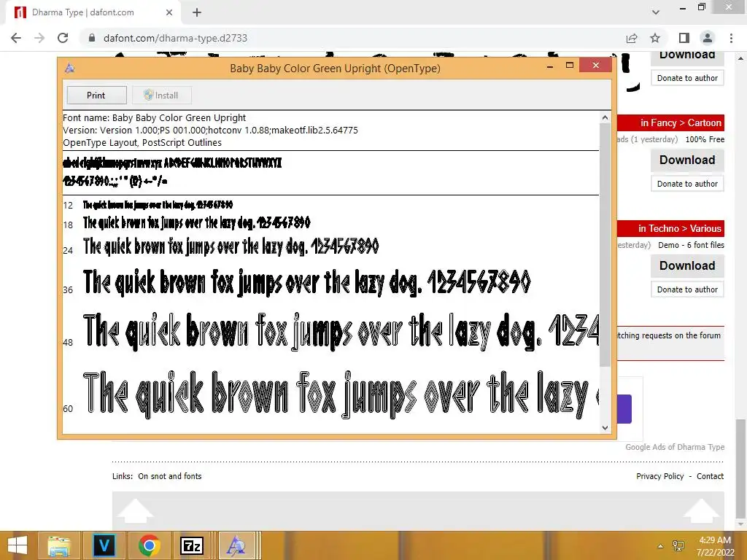
Task: Close the font viewer window
Action: [595, 65]
